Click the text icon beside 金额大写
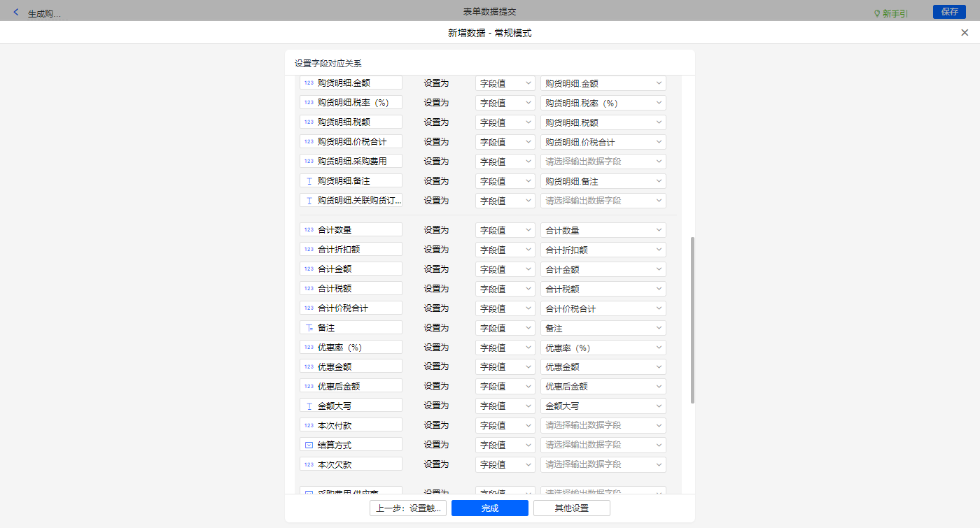 pos(309,406)
